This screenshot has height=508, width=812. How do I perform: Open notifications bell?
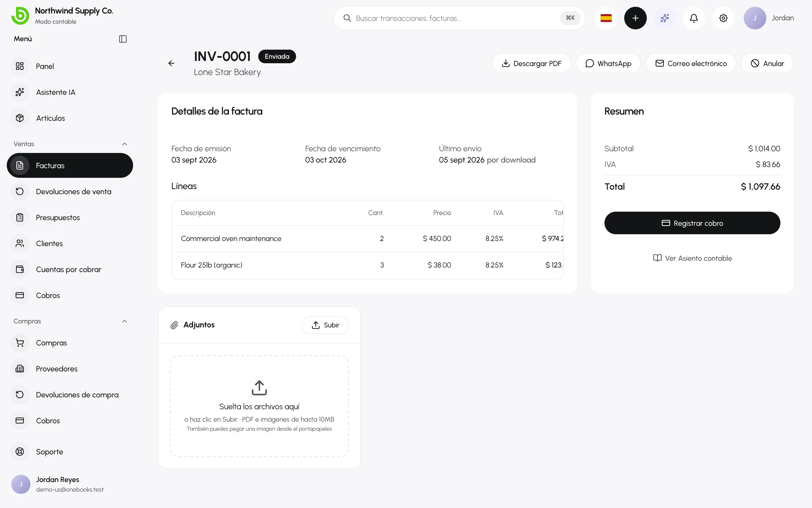point(694,18)
